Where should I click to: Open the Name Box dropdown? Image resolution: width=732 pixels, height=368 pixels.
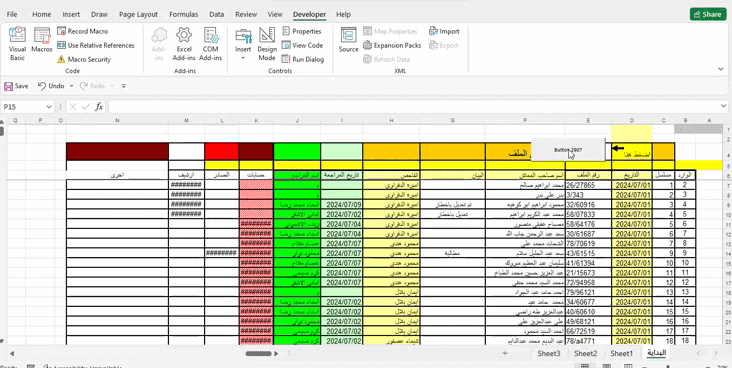coord(49,107)
